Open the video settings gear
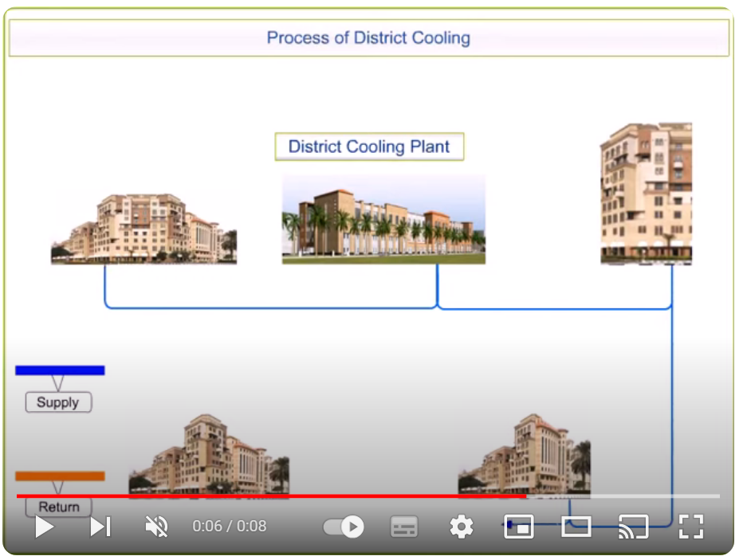The image size is (747, 560). [x=461, y=527]
